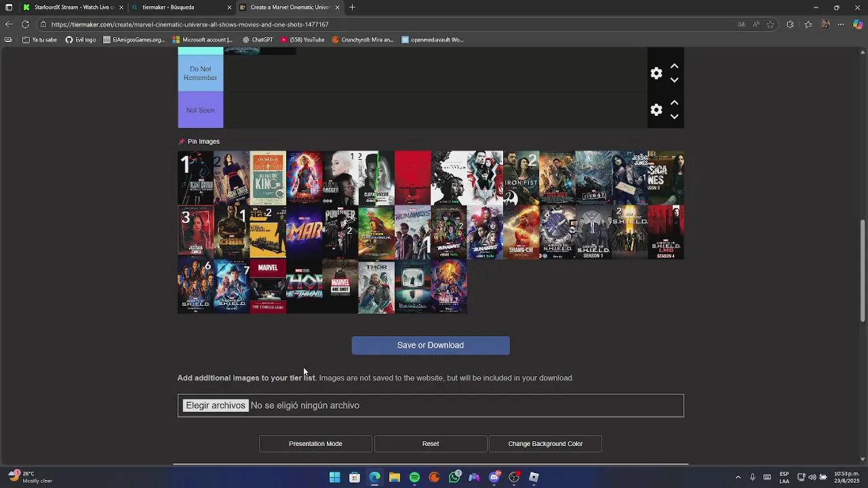Image resolution: width=868 pixels, height=488 pixels.
Task: Select the Shang-Chi poster
Action: click(x=521, y=232)
